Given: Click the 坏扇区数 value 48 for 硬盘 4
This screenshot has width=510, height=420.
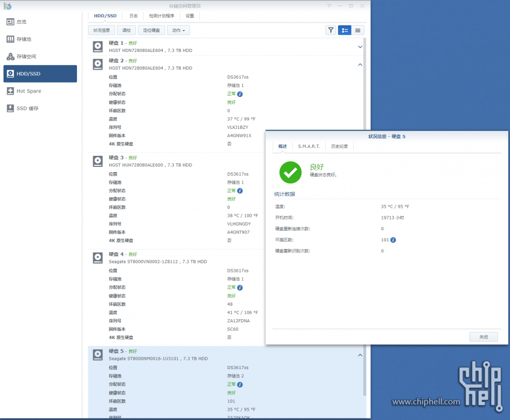Looking at the screenshot, I should (230, 305).
